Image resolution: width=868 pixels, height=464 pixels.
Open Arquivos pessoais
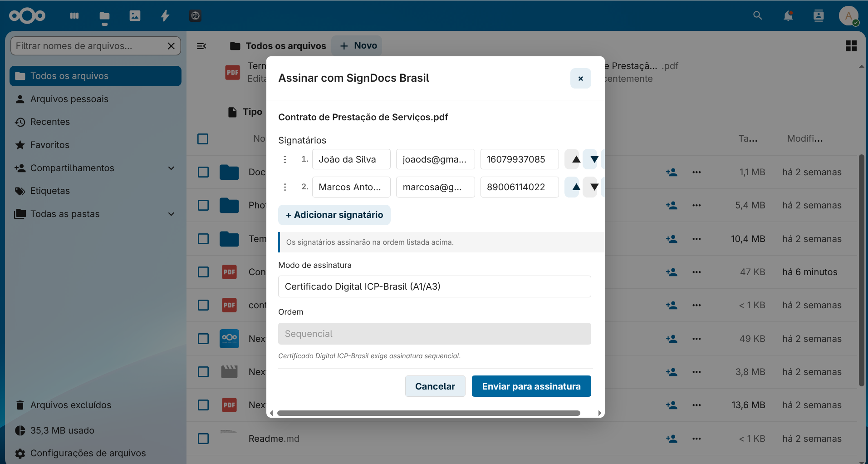click(x=95, y=99)
